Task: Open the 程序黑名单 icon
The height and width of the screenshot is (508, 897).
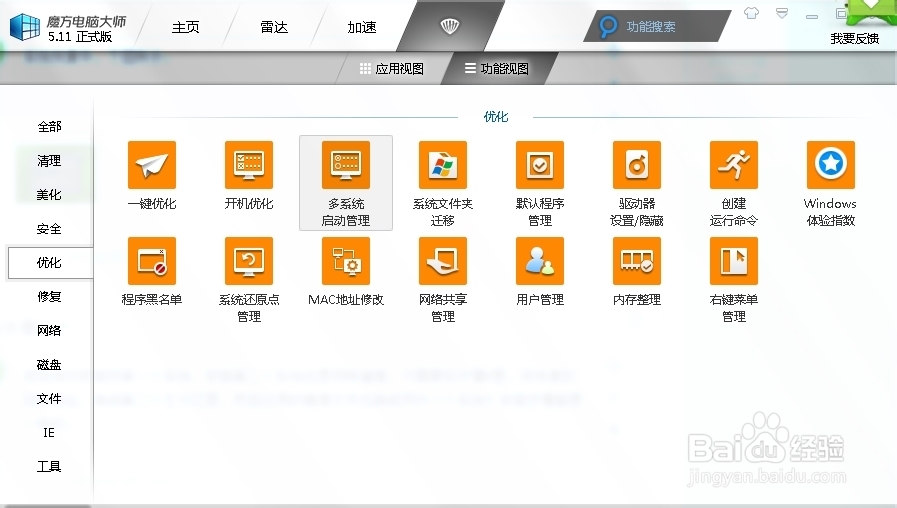Action: [152, 261]
